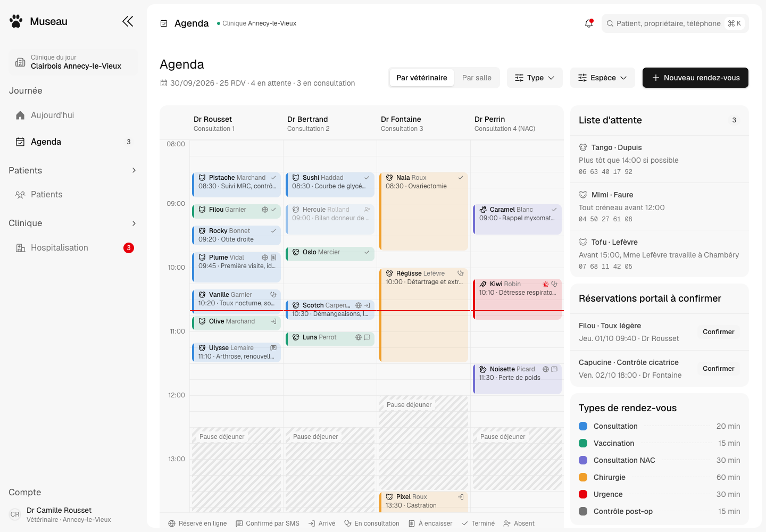The width and height of the screenshot is (766, 532).
Task: Click the blue Consultation color swatch
Action: tap(583, 426)
